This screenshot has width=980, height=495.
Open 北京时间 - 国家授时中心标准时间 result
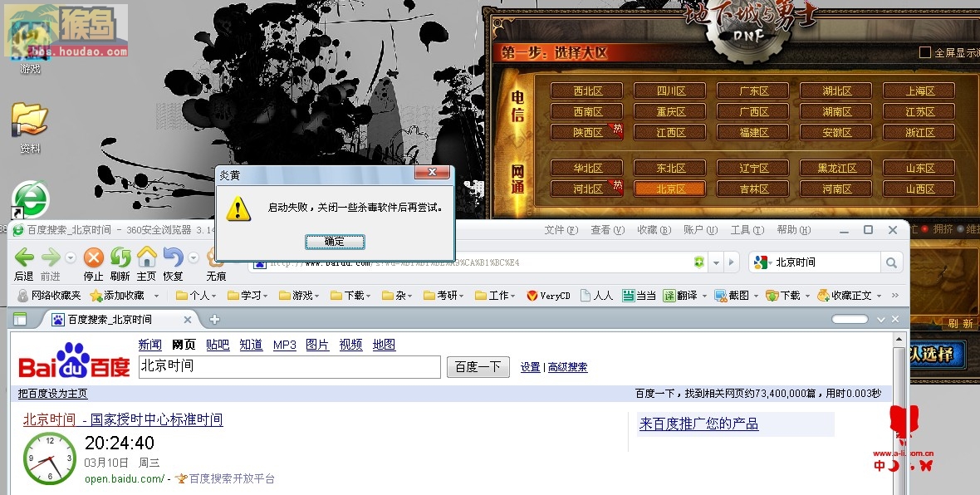(123, 419)
